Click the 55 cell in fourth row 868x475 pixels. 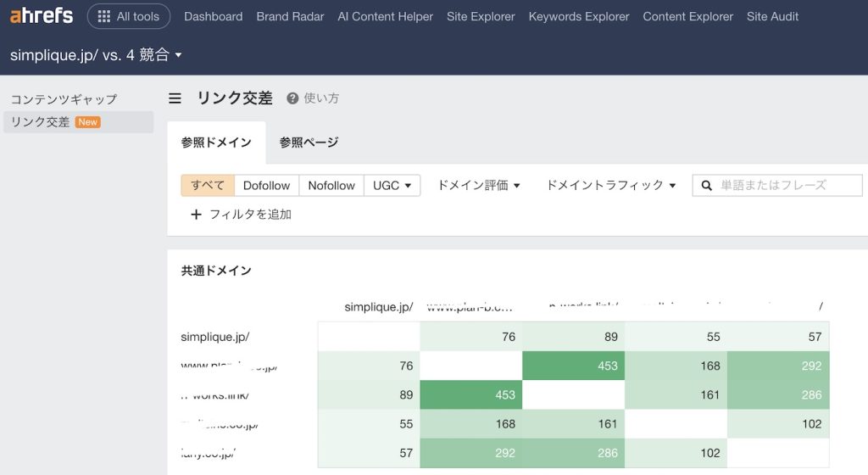pyautogui.click(x=369, y=423)
